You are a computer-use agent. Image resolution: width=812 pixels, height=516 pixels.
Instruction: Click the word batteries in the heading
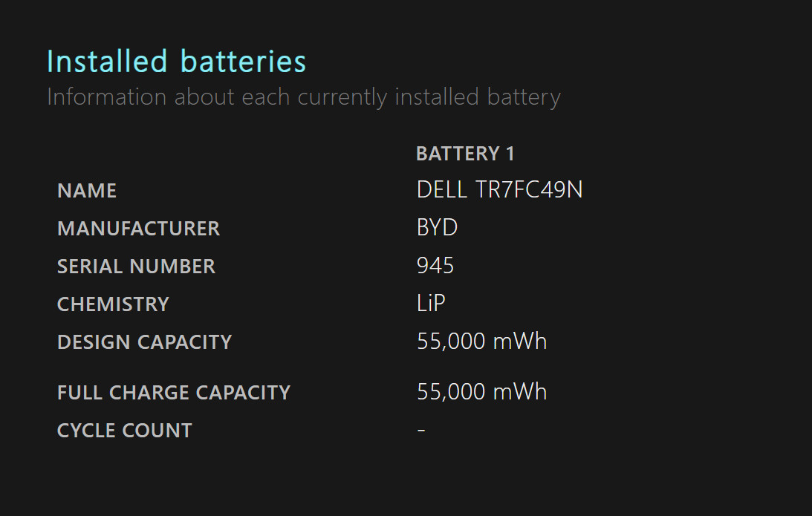244,62
